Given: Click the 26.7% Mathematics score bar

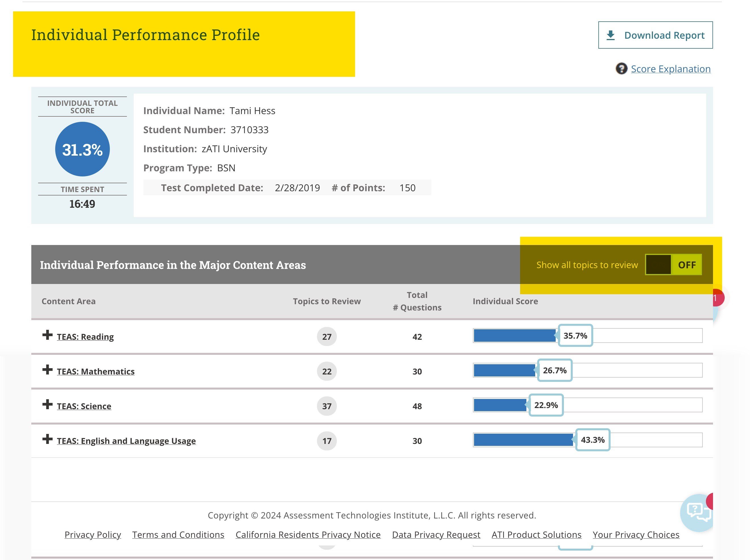Looking at the screenshot, I should click(x=588, y=370).
